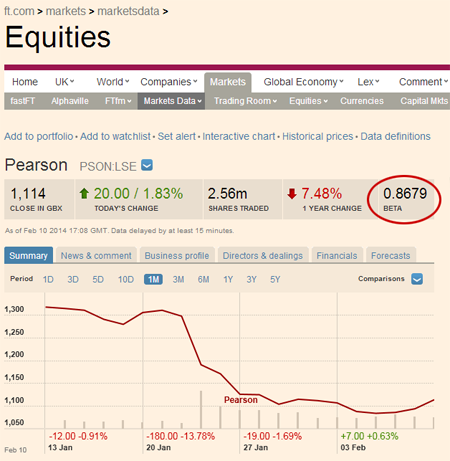Expand the UK navigation menu
The height and width of the screenshot is (461, 450).
point(64,82)
